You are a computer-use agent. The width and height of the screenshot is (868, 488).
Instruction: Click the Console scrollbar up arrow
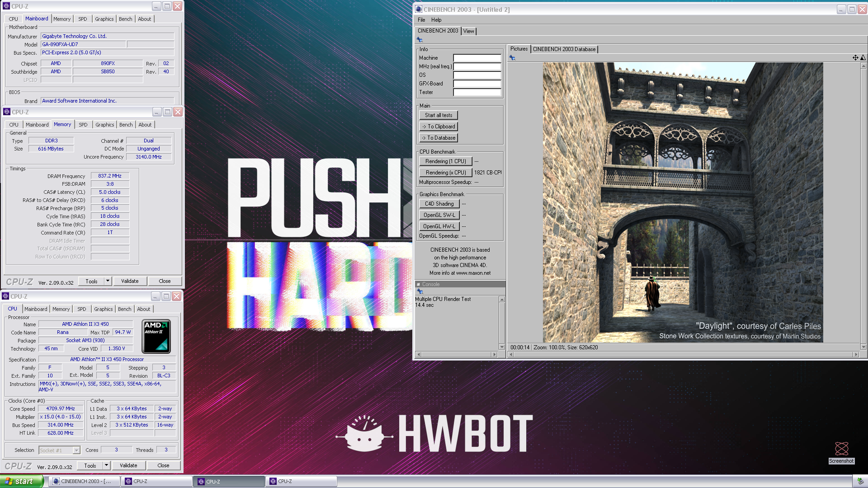502,300
